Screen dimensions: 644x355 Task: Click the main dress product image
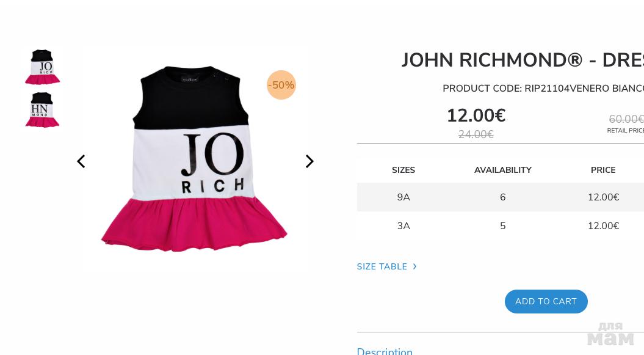194,159
